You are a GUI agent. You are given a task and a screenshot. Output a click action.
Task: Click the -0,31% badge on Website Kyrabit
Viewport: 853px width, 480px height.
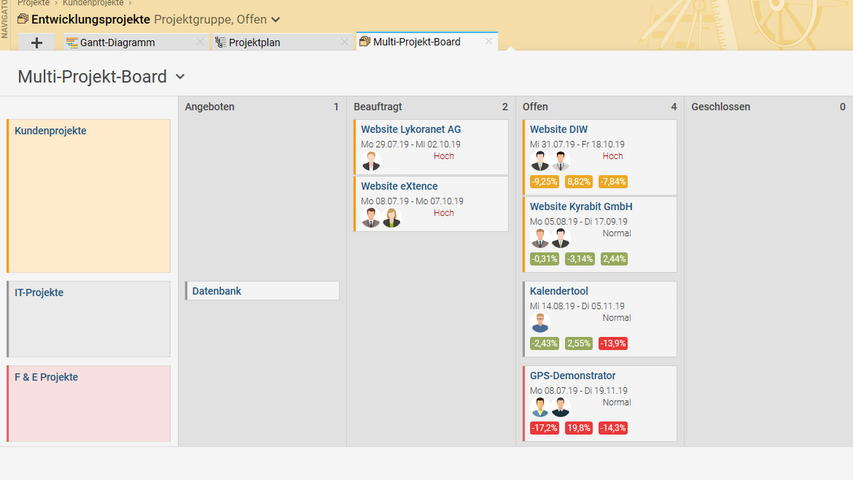pyautogui.click(x=545, y=259)
